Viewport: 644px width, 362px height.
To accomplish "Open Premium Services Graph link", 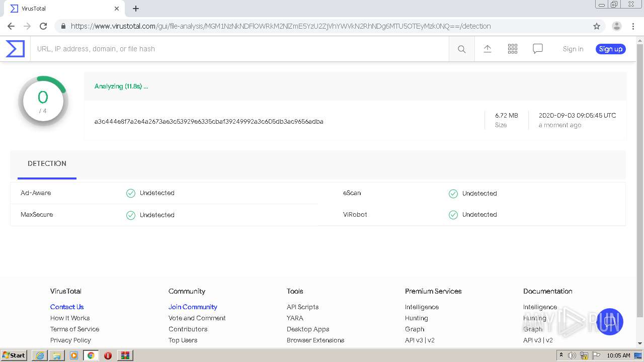I will (x=415, y=329).
